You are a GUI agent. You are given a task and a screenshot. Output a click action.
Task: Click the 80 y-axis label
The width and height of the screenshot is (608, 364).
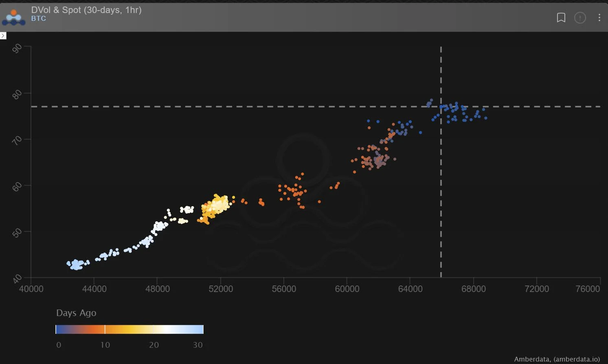[17, 95]
